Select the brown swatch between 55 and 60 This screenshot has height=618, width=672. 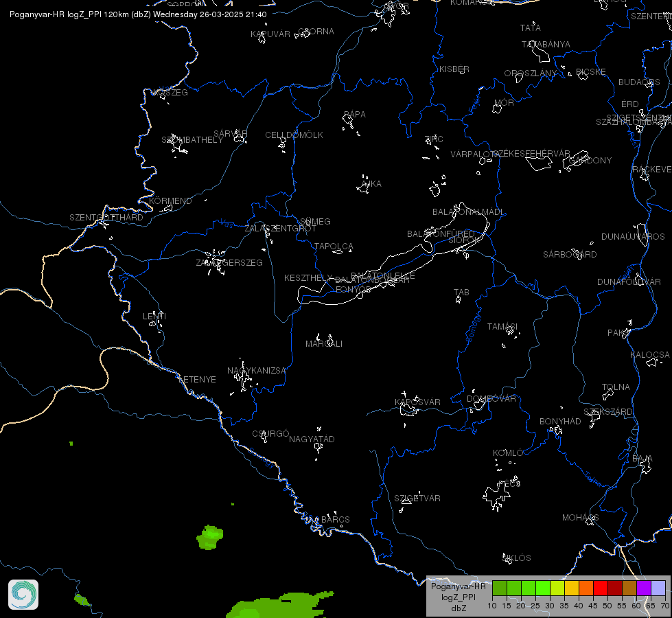629,588
